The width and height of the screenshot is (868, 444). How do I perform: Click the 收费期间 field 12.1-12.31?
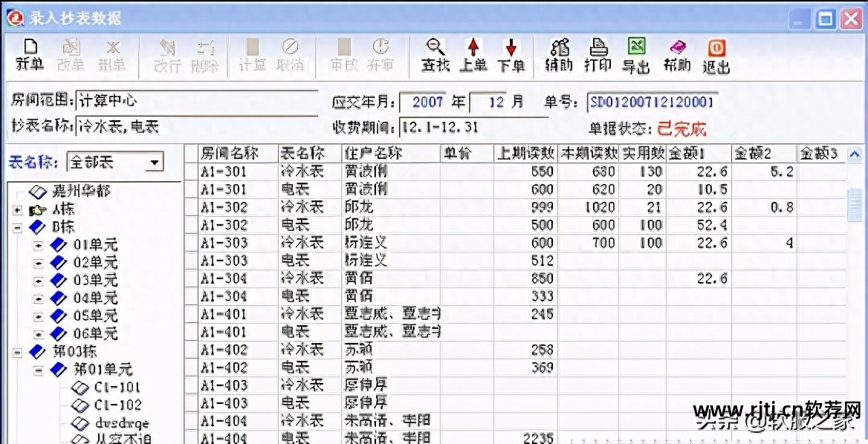[473, 127]
